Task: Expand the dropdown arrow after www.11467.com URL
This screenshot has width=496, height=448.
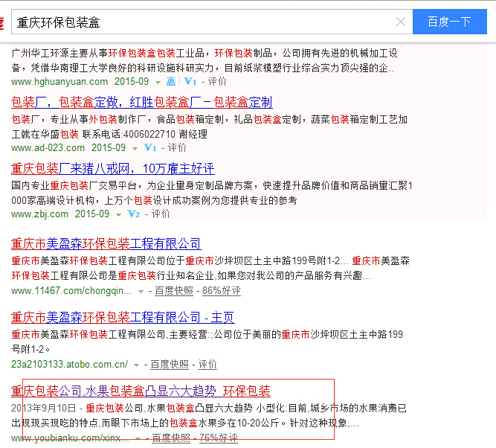Action: 141,291
